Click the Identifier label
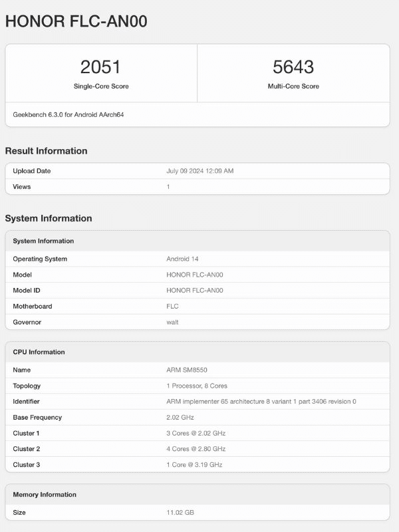Image resolution: width=399 pixels, height=532 pixels. [26, 402]
